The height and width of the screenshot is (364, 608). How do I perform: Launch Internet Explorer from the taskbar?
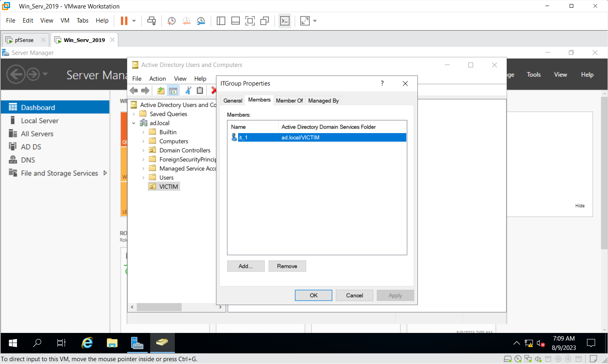(87, 343)
